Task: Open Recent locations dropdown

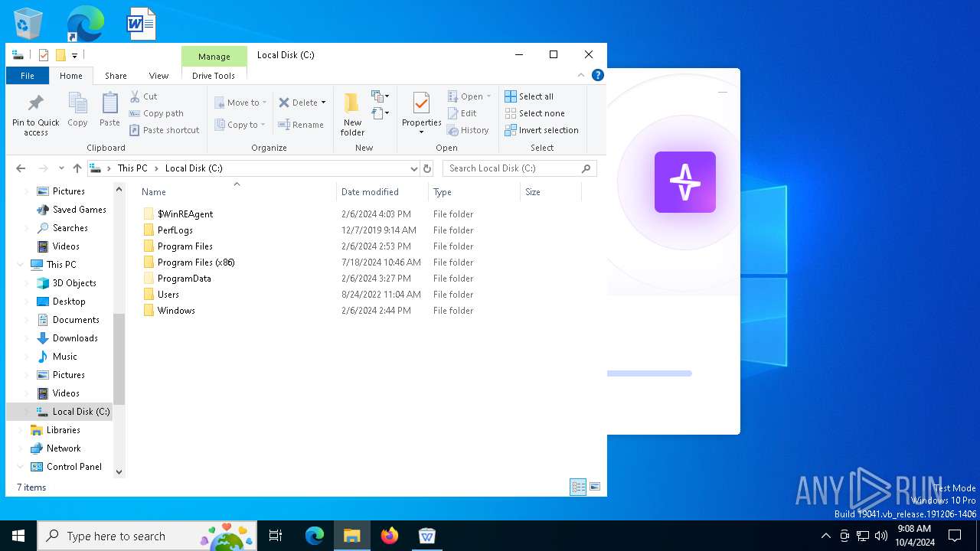Action: coord(61,168)
